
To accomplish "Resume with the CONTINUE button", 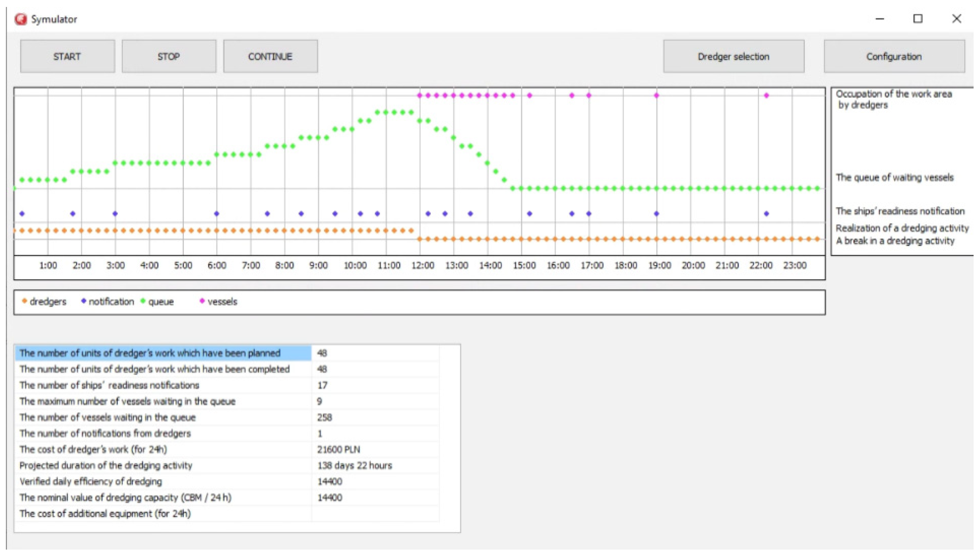I will tap(270, 56).
